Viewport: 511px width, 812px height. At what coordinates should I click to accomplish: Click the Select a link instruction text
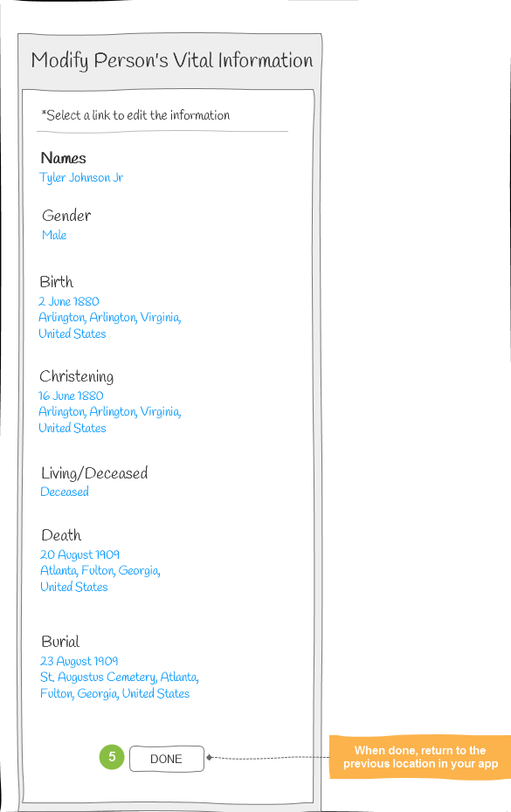[x=135, y=115]
